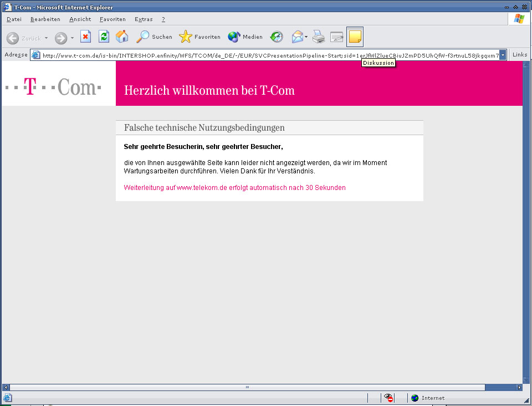Show the Medien bar

click(x=245, y=37)
